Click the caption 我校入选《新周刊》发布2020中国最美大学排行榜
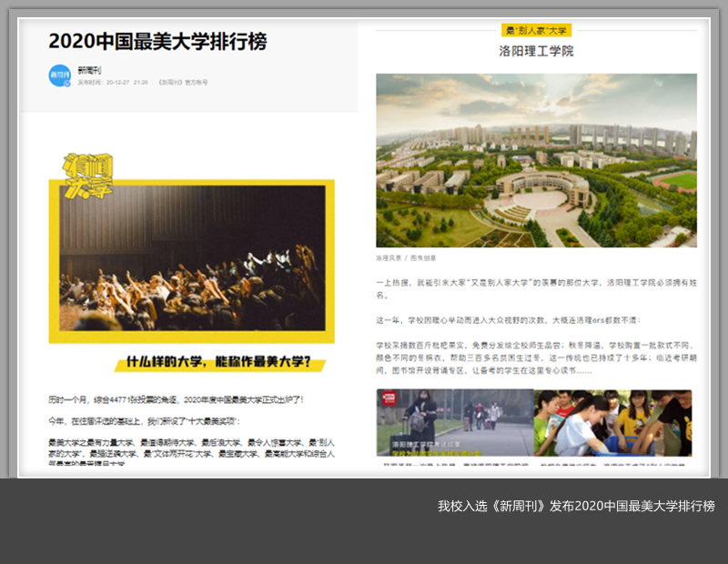The image size is (728, 564). point(576,506)
